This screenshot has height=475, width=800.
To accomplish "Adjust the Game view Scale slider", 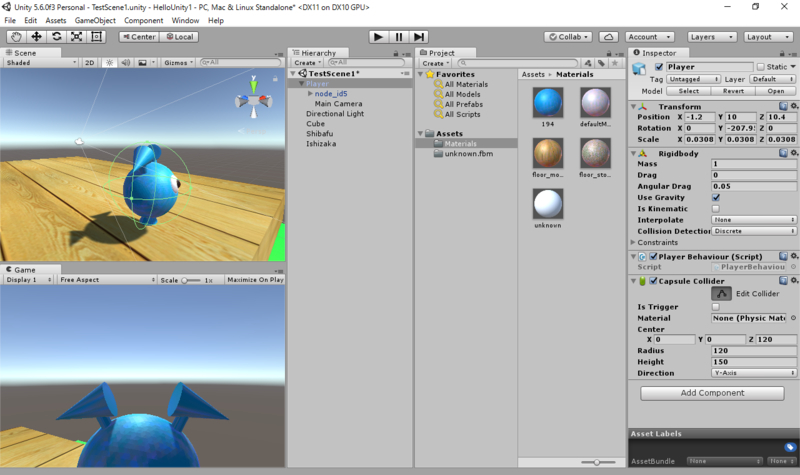I will (x=191, y=280).
